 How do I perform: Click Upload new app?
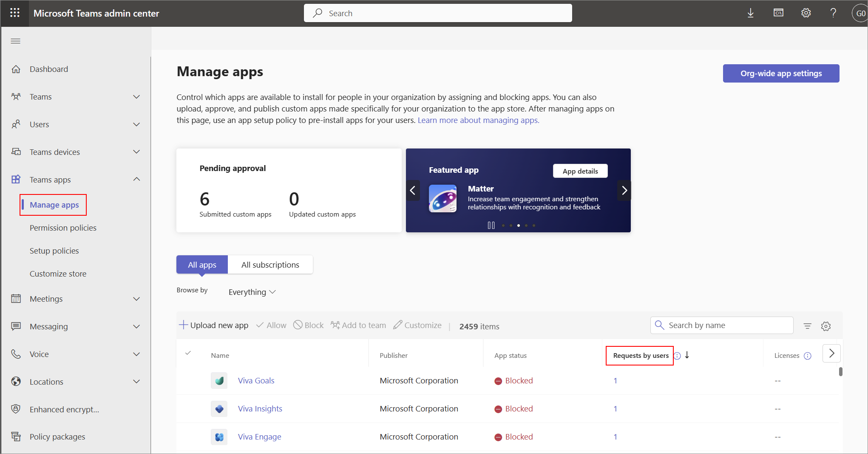point(213,325)
